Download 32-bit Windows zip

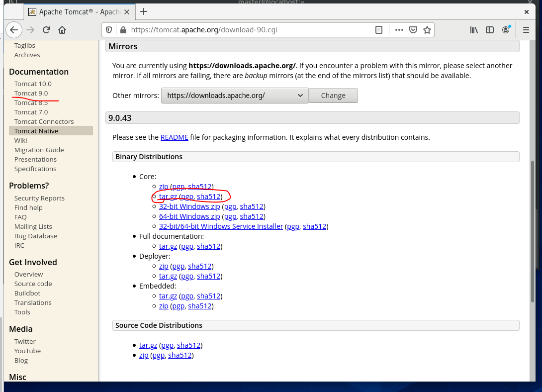189,207
